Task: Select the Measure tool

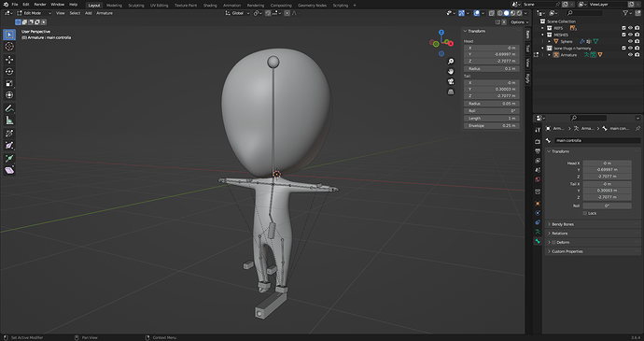Action: click(x=9, y=121)
